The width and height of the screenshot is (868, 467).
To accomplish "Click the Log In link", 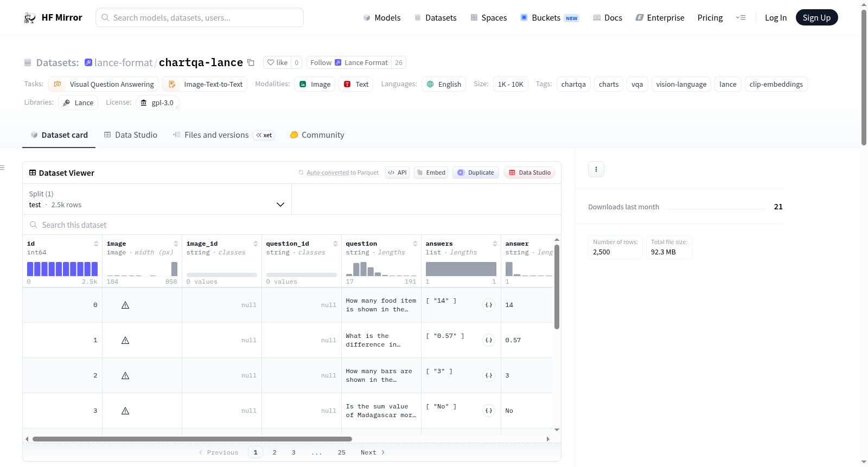I will coord(776,18).
